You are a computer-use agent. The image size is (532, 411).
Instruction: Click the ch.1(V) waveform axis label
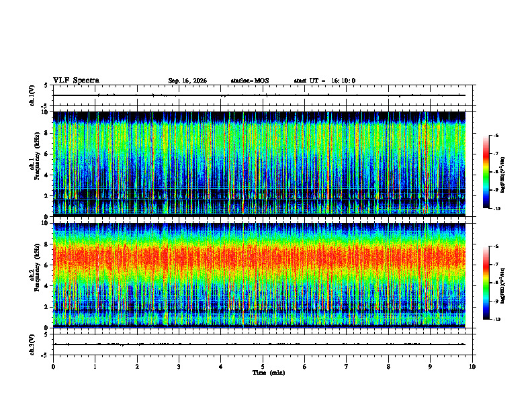tap(32, 95)
